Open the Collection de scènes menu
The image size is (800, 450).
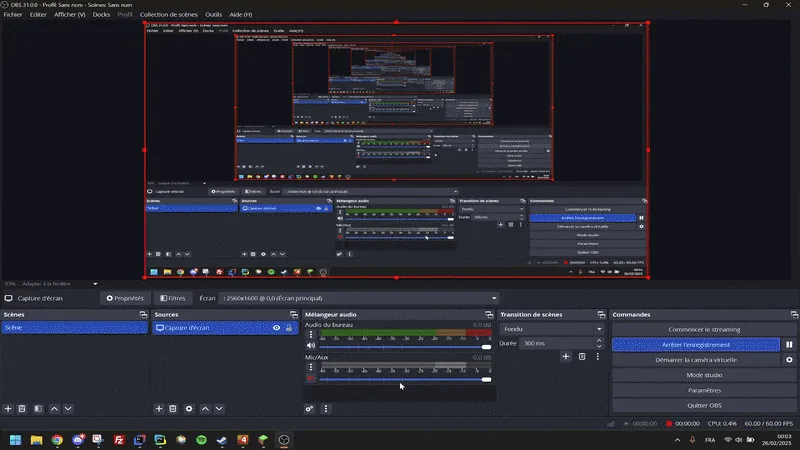pos(168,14)
